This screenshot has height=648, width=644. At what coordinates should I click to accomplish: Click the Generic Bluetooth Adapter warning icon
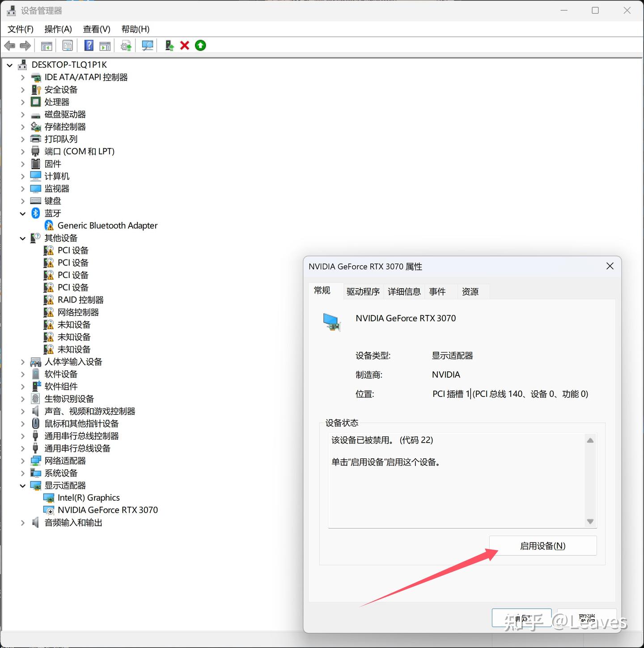click(49, 226)
